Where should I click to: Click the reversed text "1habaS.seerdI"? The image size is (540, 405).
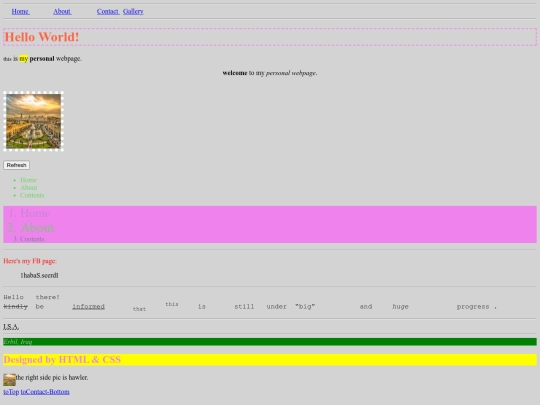coord(39,275)
